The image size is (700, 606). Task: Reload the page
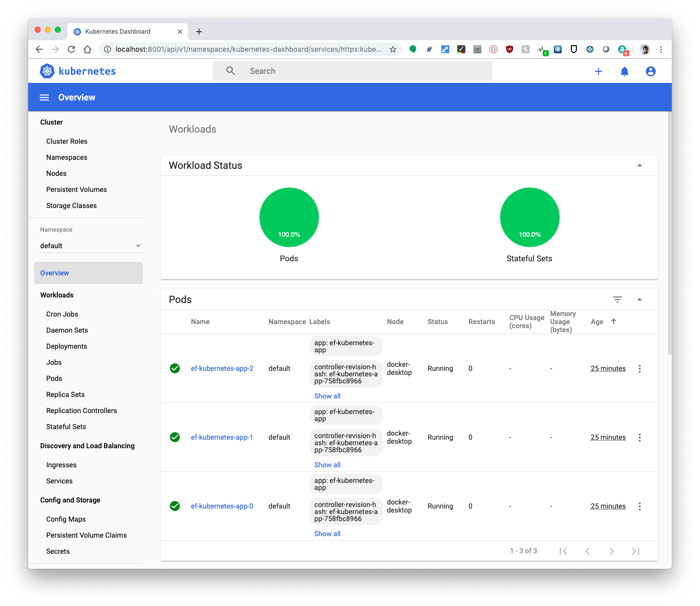point(71,49)
